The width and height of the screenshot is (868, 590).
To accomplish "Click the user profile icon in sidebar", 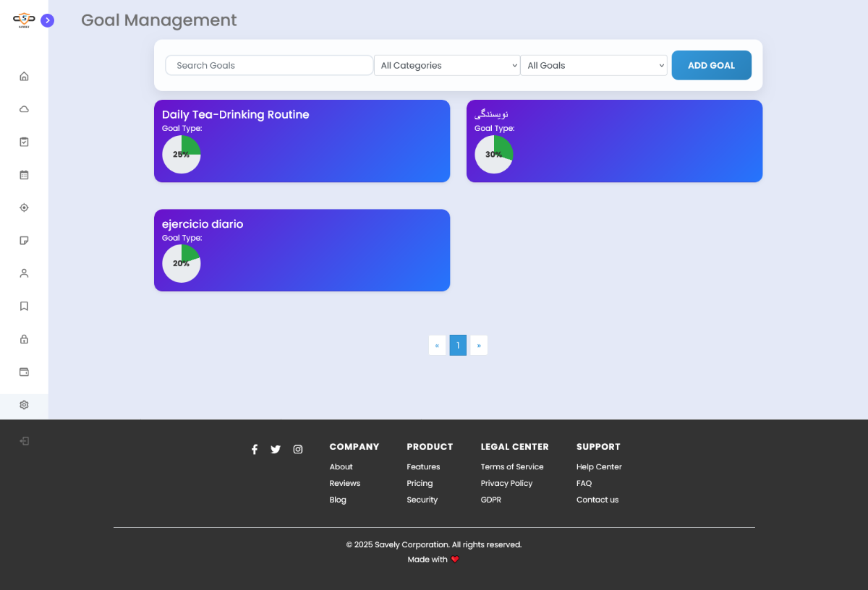I will [x=24, y=273].
